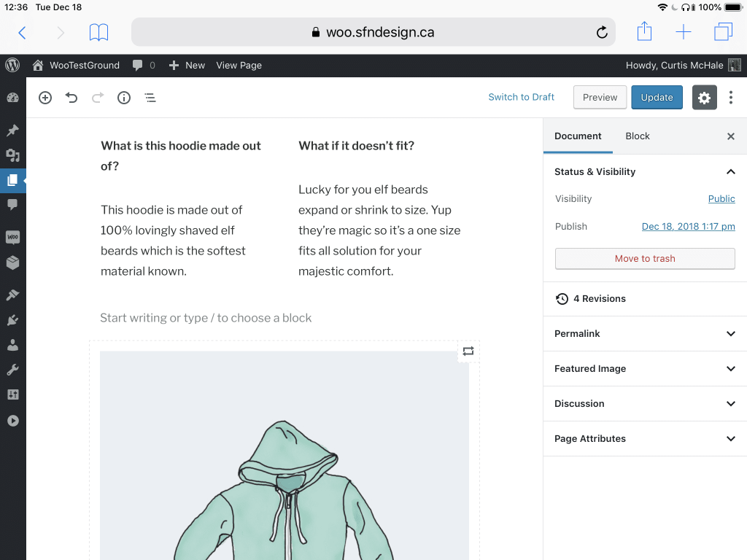Select the WooCommerce icon in the admin sidebar
This screenshot has width=747, height=560.
tap(12, 236)
